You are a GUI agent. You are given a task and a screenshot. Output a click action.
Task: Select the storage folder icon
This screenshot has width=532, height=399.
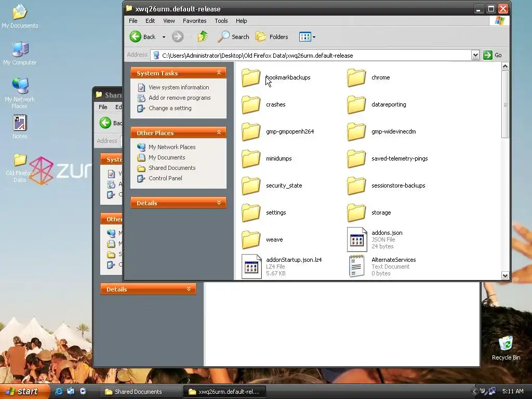pyautogui.click(x=356, y=212)
